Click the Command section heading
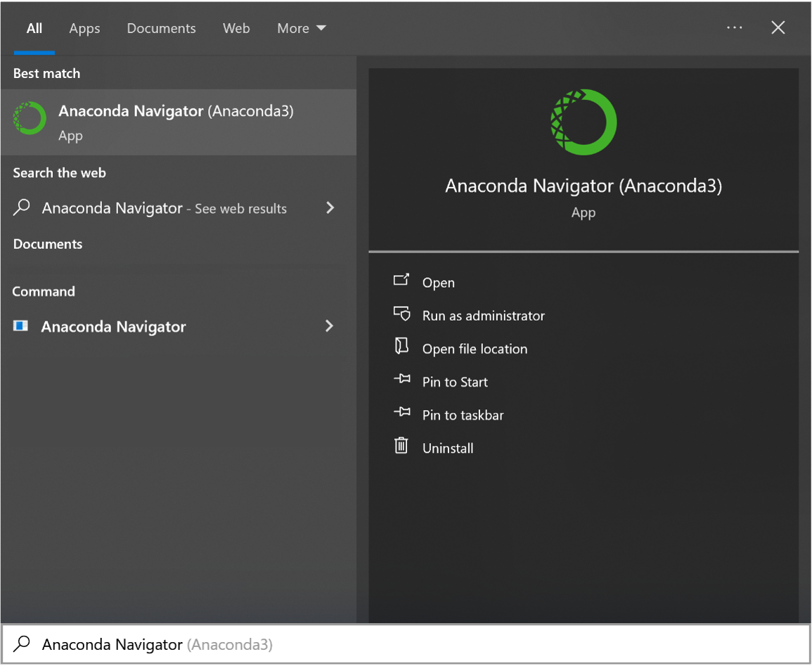This screenshot has height=666, width=812. point(44,292)
